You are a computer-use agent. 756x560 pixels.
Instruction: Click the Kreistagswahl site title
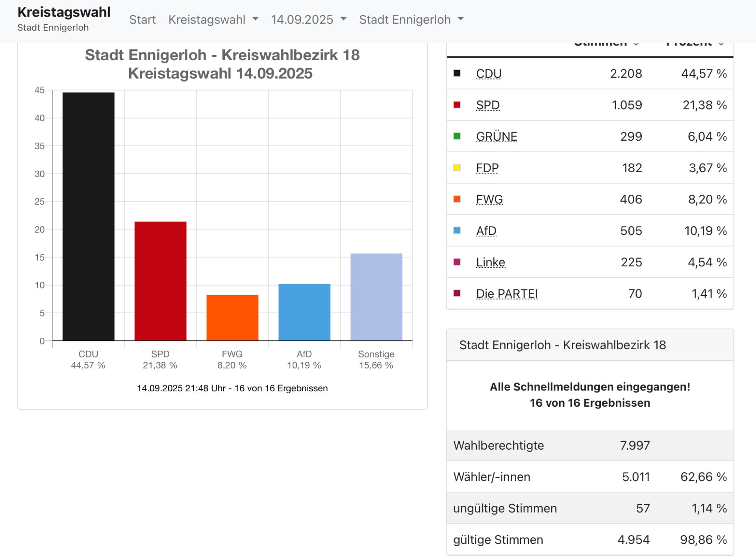click(64, 12)
